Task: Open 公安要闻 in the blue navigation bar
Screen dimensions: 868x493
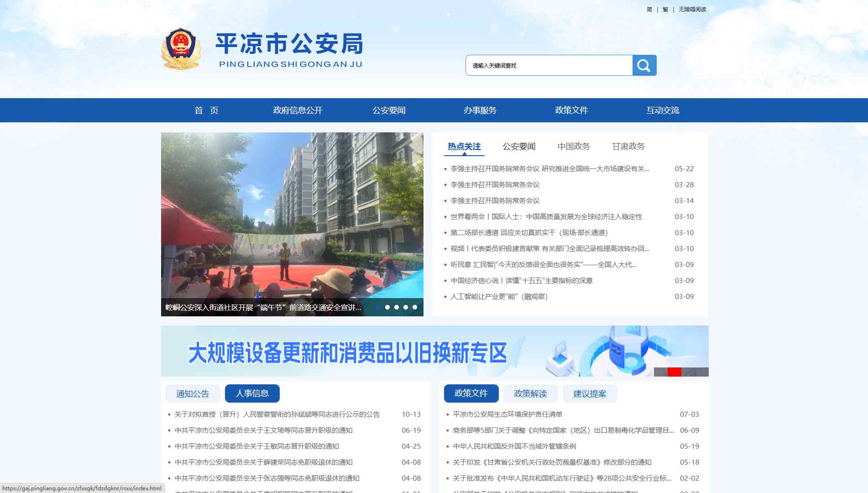Action: (389, 110)
